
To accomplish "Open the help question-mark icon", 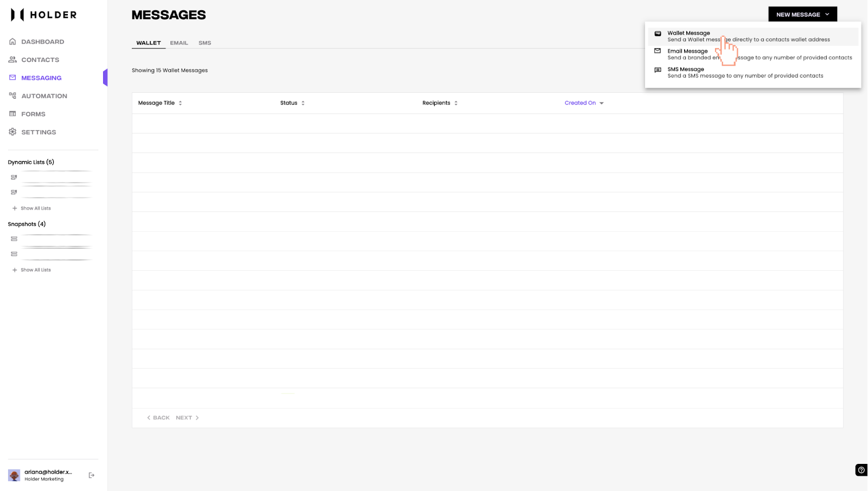I will [x=861, y=470].
